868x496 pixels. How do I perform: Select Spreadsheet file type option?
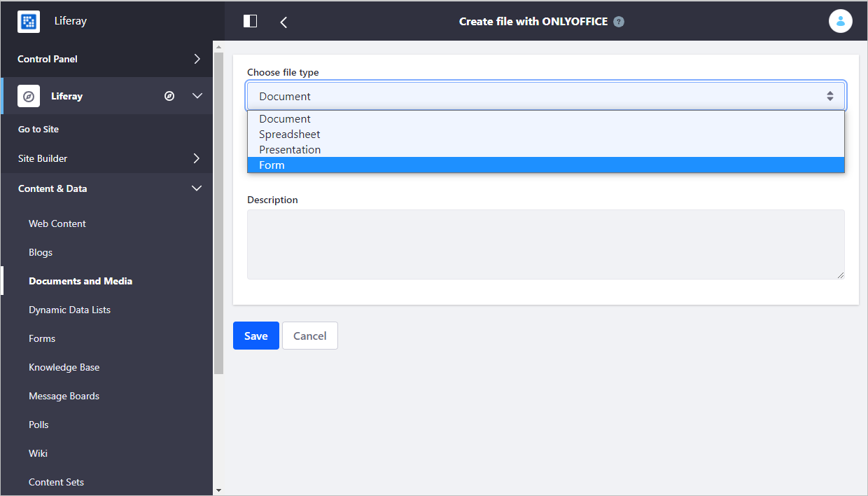(x=546, y=135)
